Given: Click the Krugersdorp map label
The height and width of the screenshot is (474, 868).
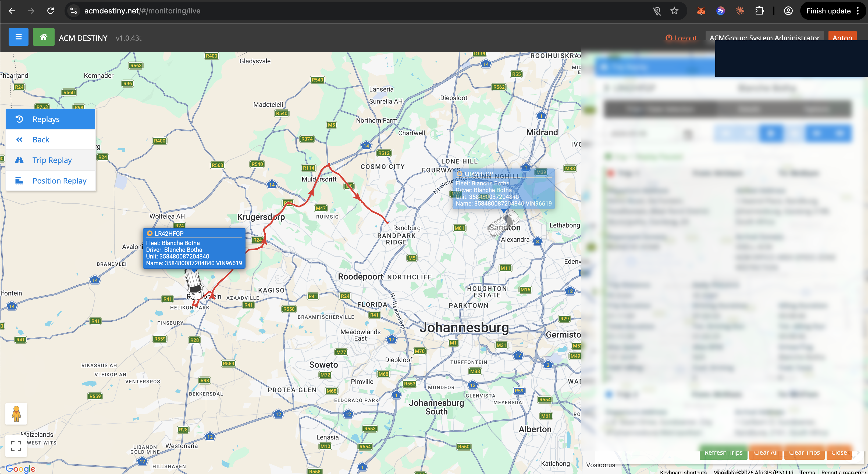Looking at the screenshot, I should 261,217.
